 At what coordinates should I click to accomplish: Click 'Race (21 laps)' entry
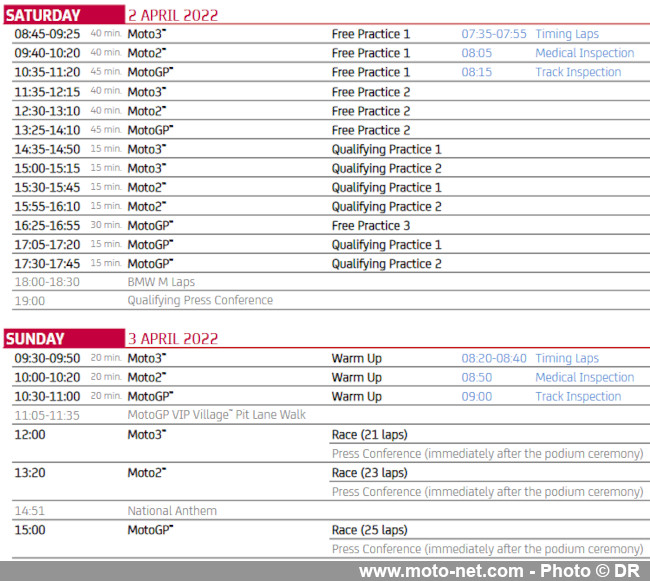pos(369,435)
